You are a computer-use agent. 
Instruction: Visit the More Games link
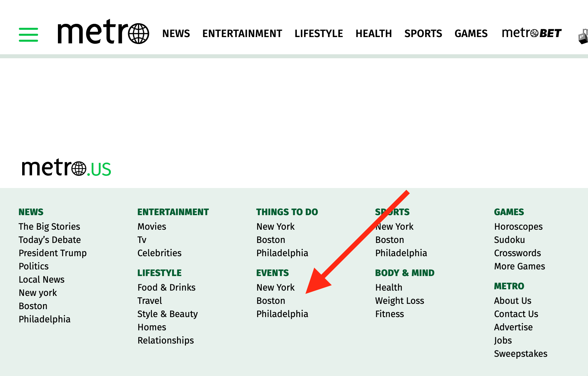(x=520, y=266)
